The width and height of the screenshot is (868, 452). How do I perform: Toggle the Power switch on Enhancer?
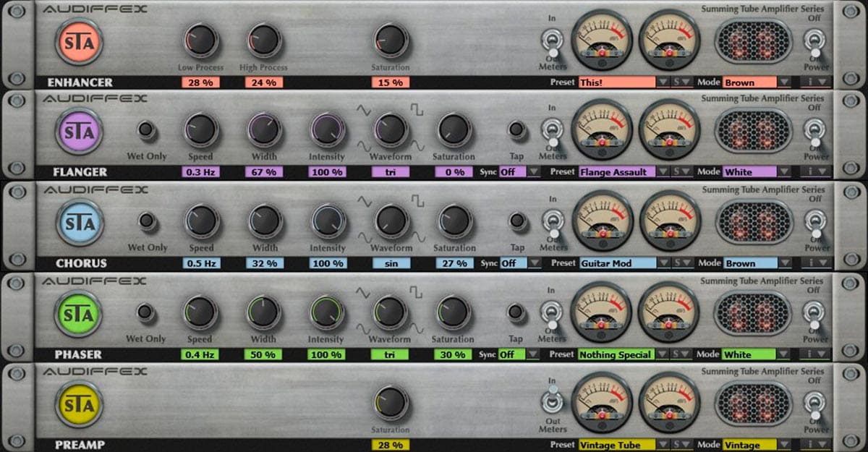click(815, 43)
